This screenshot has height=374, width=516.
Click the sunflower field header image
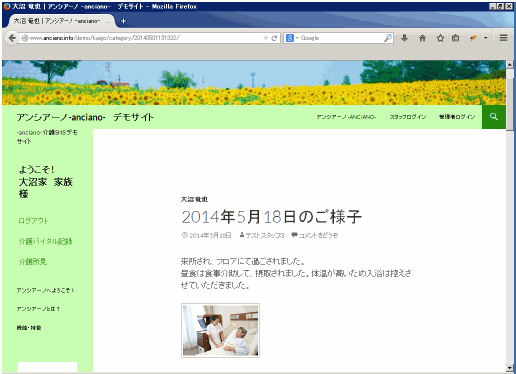(x=254, y=83)
